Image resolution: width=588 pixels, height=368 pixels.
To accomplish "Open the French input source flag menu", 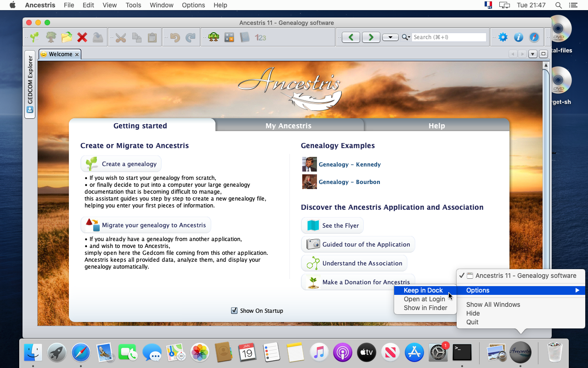I will point(488,5).
